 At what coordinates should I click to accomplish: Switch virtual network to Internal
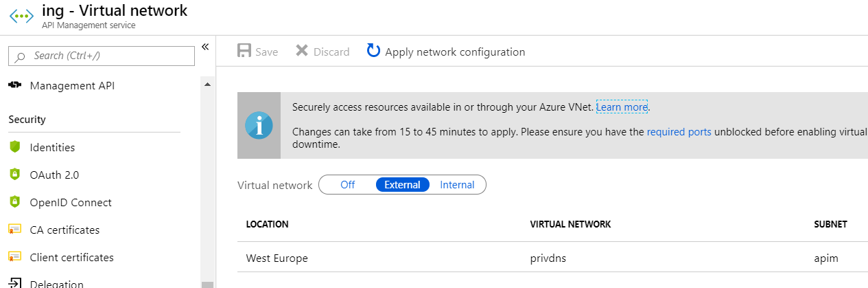tap(457, 185)
